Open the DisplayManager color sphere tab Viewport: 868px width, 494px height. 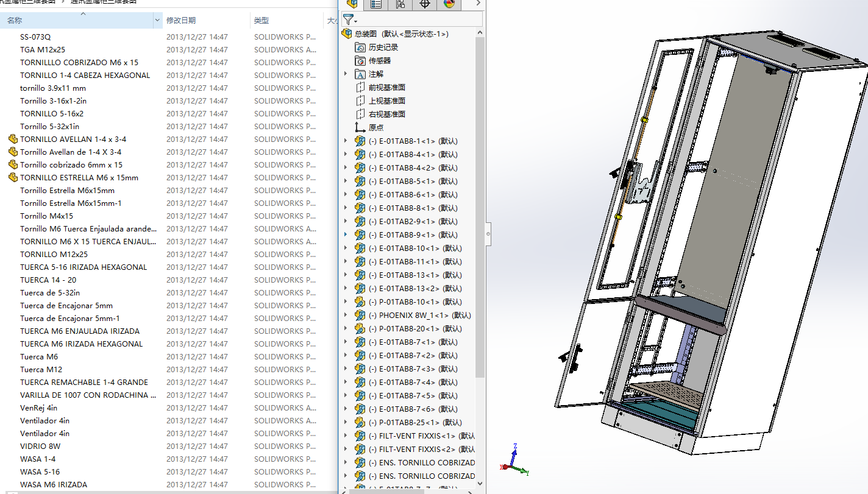pos(449,4)
